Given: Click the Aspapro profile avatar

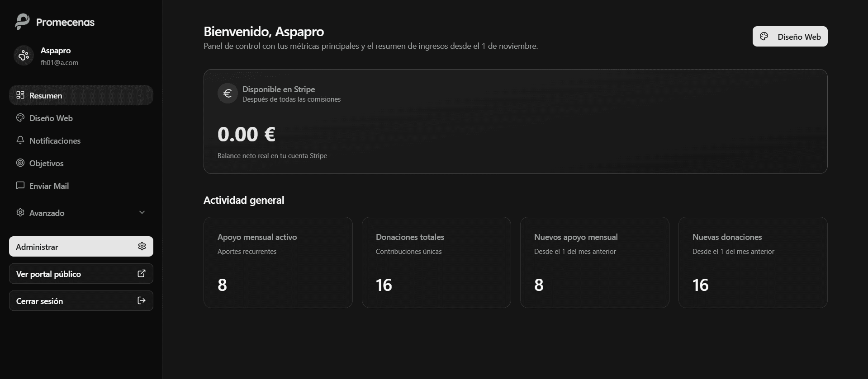Looking at the screenshot, I should [23, 55].
